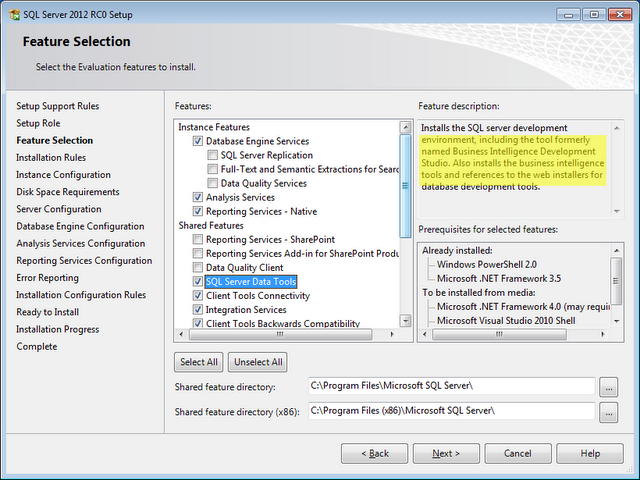Maximize the setup window
Screen dimensions: 640x480
pyautogui.click(x=594, y=14)
